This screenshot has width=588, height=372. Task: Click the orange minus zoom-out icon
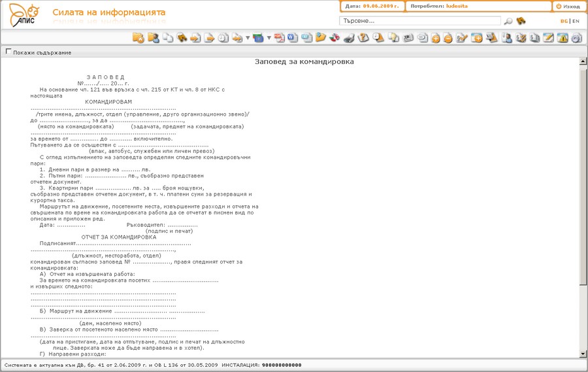448,38
